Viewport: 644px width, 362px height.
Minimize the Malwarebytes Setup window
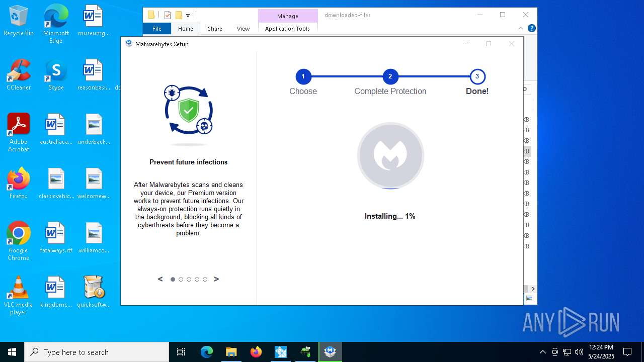pyautogui.click(x=466, y=44)
